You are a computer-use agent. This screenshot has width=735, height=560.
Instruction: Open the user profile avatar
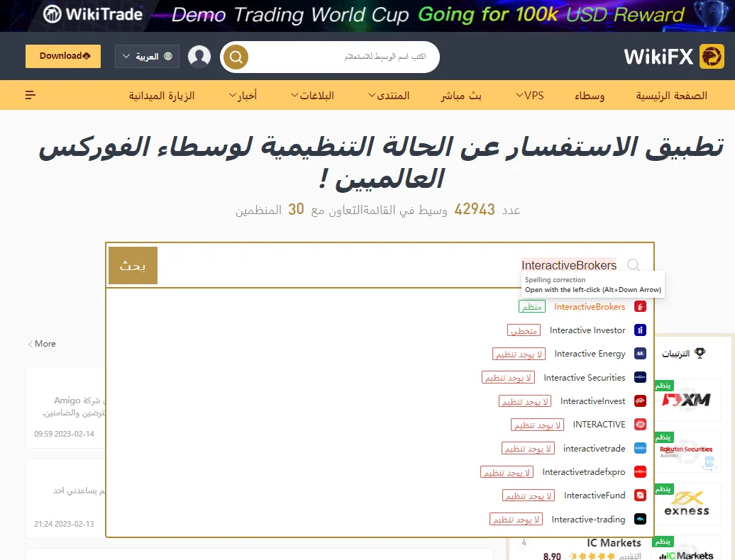[x=199, y=57]
